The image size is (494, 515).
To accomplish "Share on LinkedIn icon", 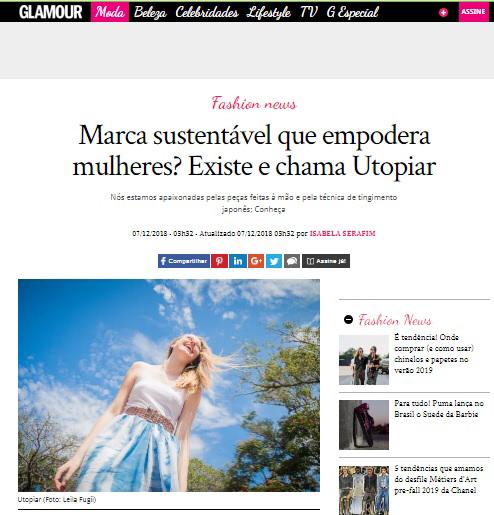I will tap(238, 261).
